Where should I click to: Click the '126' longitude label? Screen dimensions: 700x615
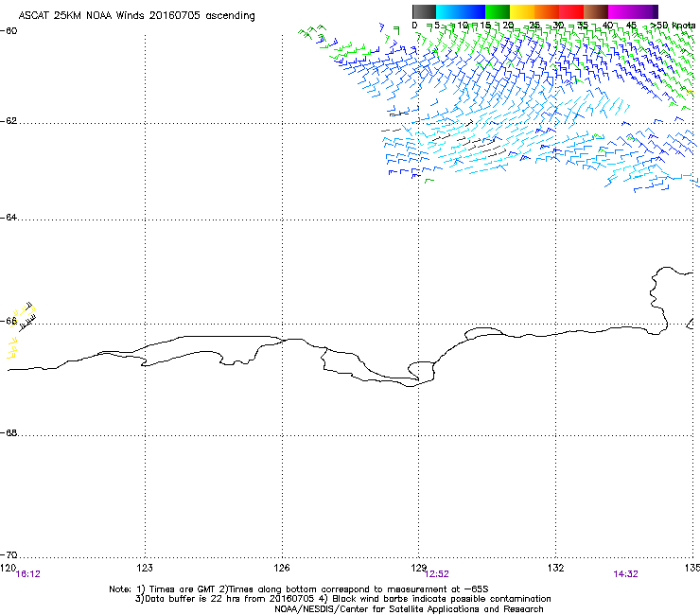point(282,568)
